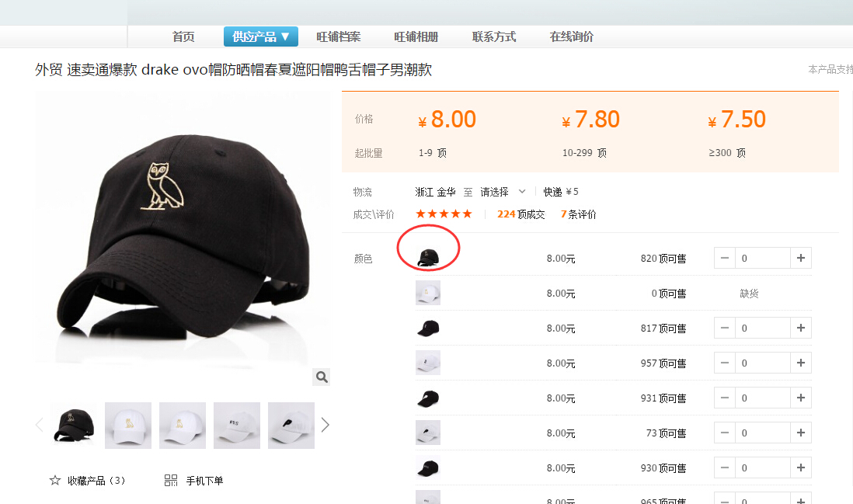Click quantity field in 820 顶可售 row

763,259
